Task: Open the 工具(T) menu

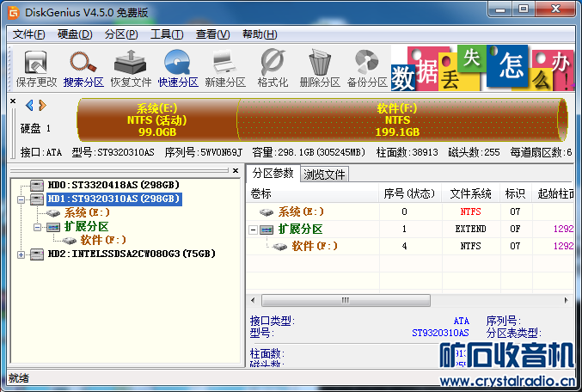Action: tap(167, 34)
